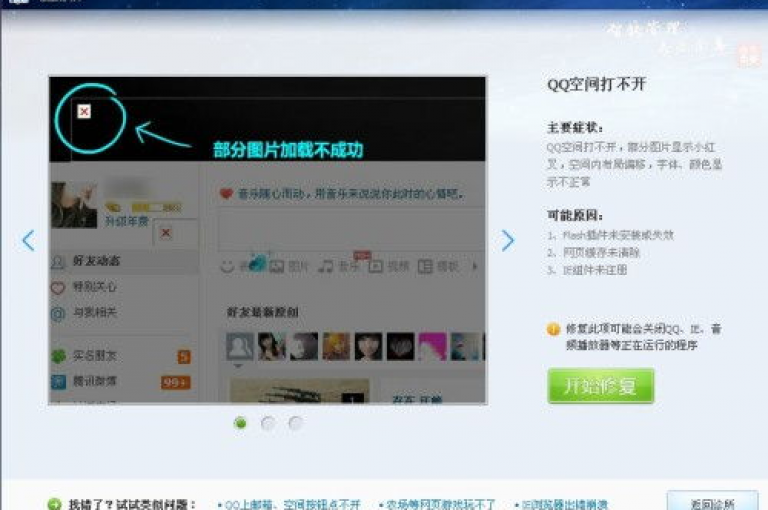
Task: Advance to next slide with right arrow
Action: coord(508,241)
